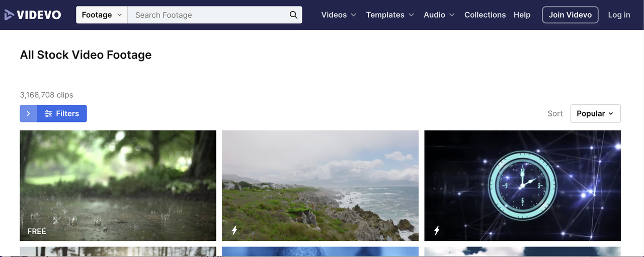The image size is (644, 257).
Task: Click the Join Videvo button
Action: tap(570, 15)
